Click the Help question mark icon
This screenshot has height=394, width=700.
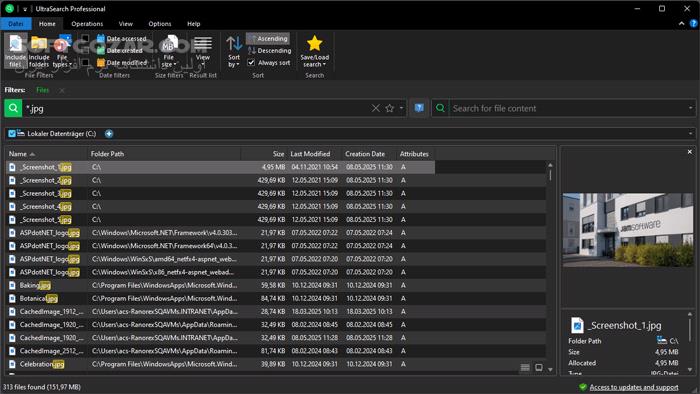click(693, 24)
